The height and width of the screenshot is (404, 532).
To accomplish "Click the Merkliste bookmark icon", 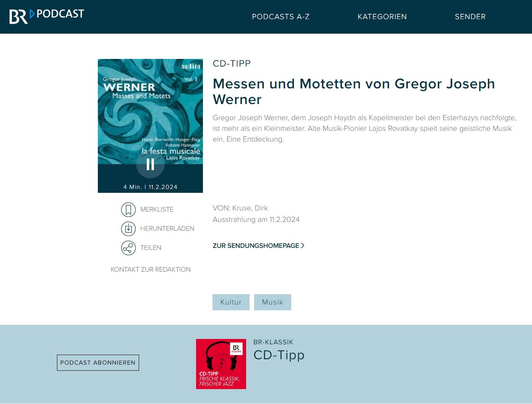I will 128,210.
